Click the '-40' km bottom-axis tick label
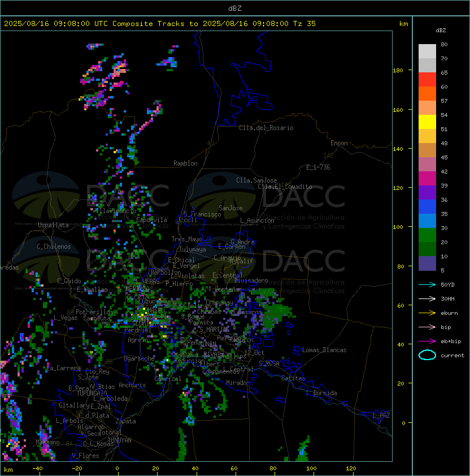This screenshot has height=476, width=470. click(x=37, y=469)
